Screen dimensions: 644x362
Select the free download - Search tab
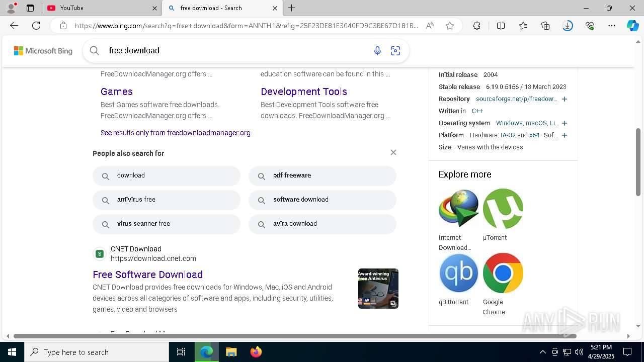coord(222,8)
